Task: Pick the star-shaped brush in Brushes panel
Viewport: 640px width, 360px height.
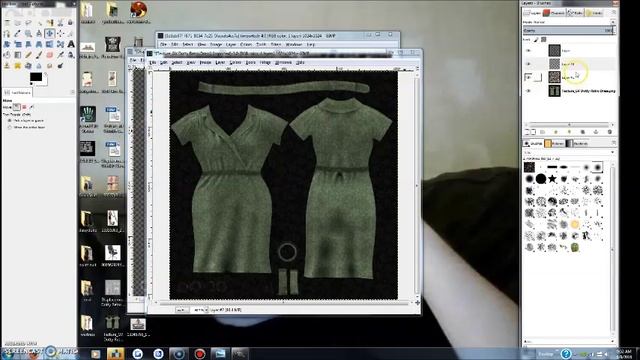Action: (x=552, y=179)
